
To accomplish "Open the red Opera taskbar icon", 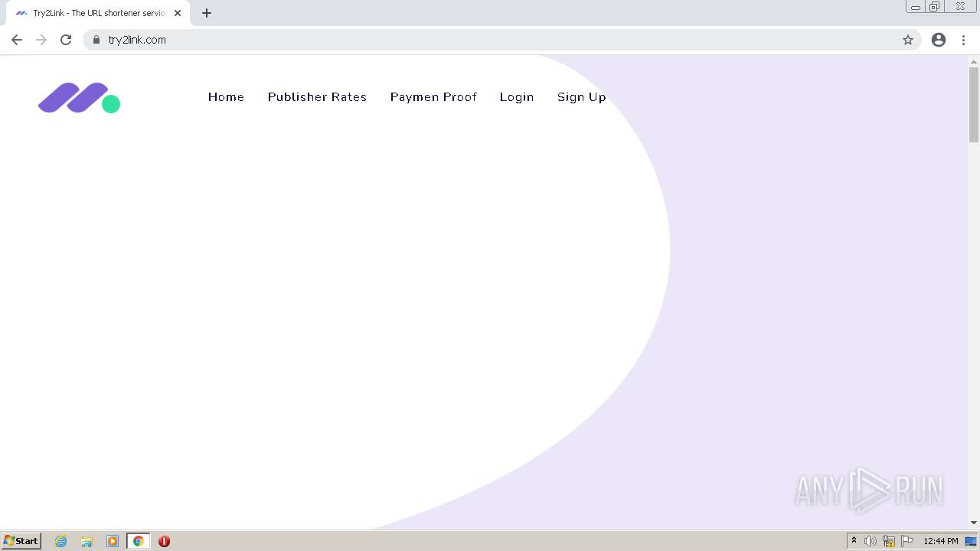I will click(164, 541).
